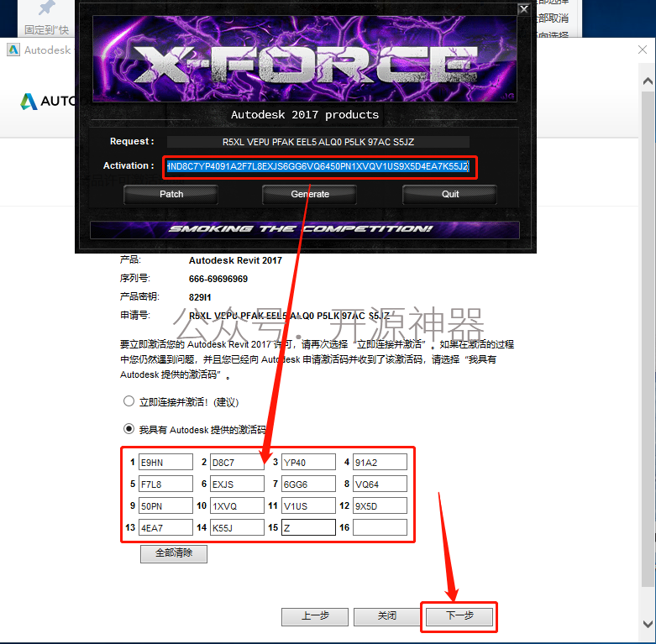Select 我具有 Autodesk 提供的激活码 radio option
The image size is (656, 644).
(129, 429)
